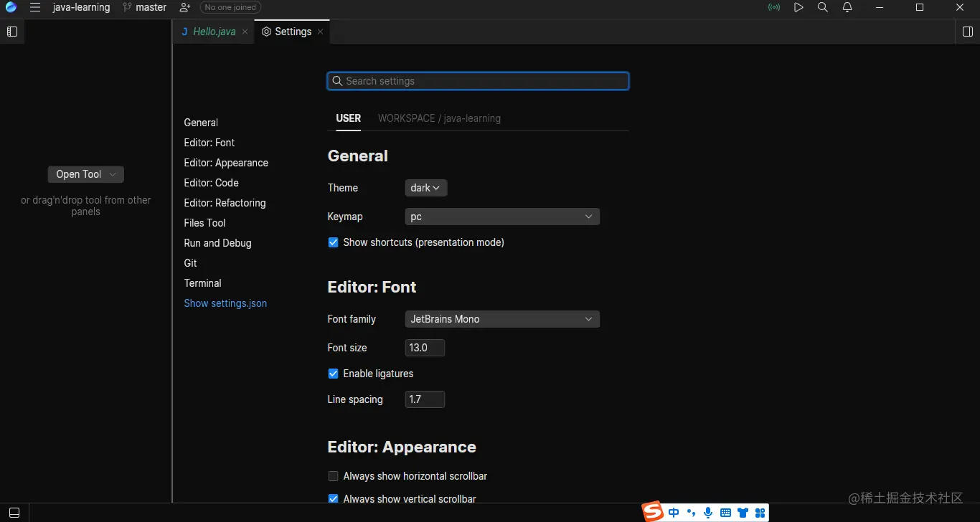
Task: Click the Font size input field
Action: pyautogui.click(x=425, y=348)
